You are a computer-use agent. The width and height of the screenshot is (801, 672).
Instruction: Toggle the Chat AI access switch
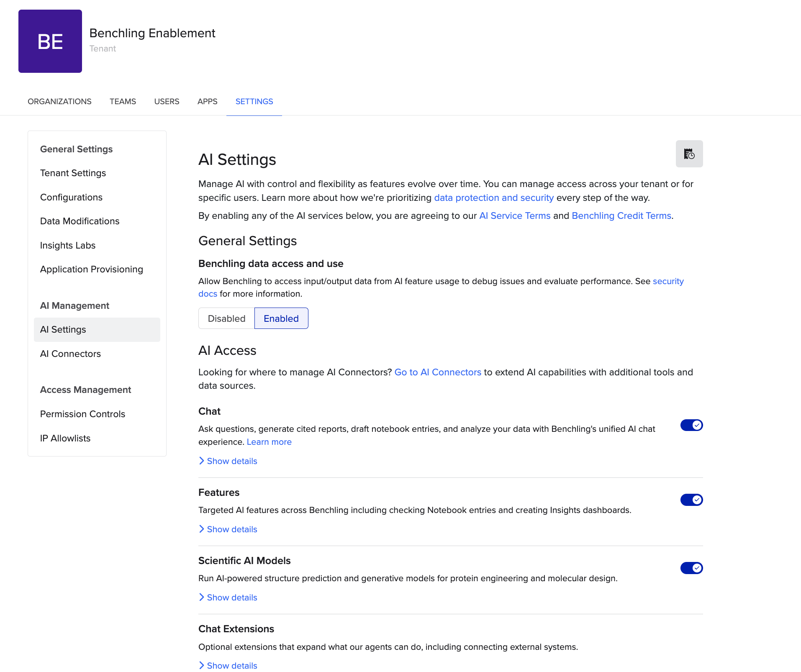click(691, 425)
